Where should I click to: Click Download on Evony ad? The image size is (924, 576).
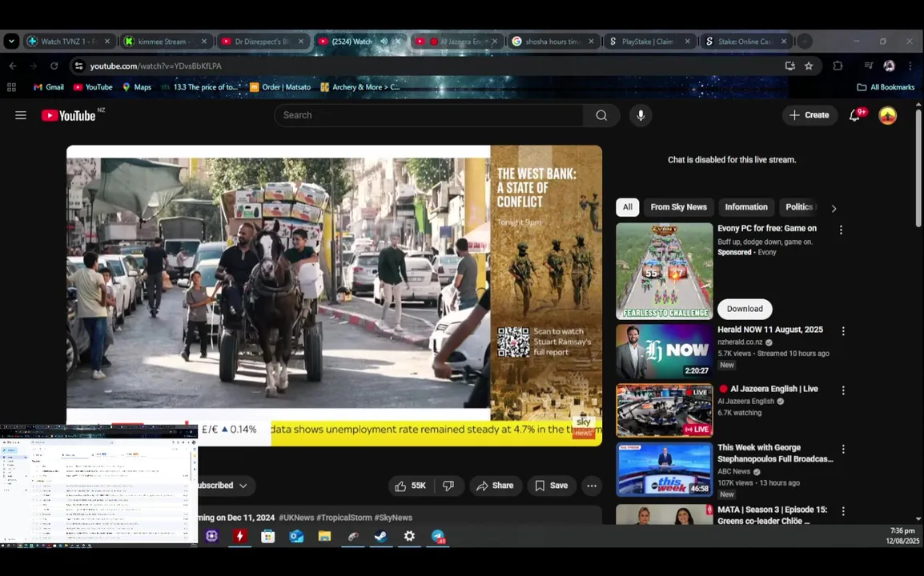pos(745,310)
